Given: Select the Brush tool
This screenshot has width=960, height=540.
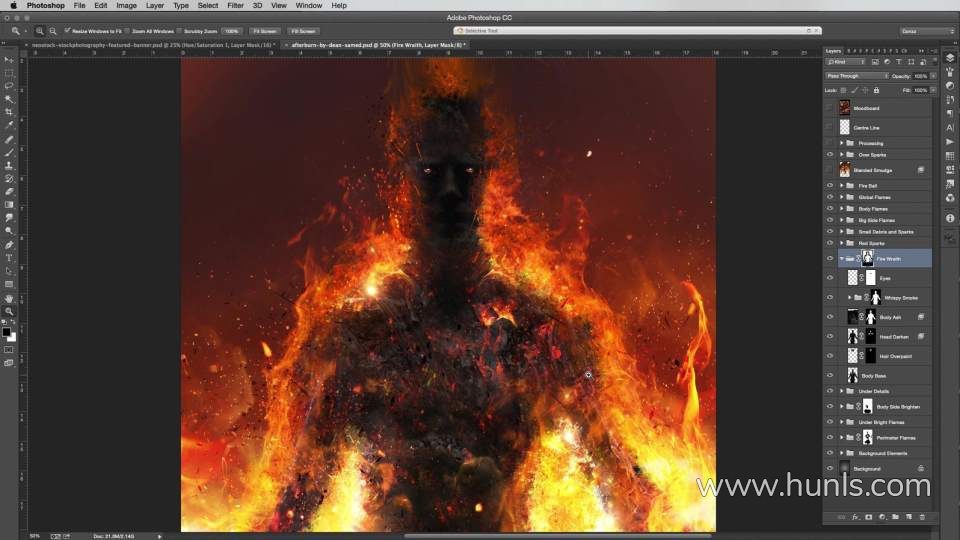Looking at the screenshot, I should point(9,152).
